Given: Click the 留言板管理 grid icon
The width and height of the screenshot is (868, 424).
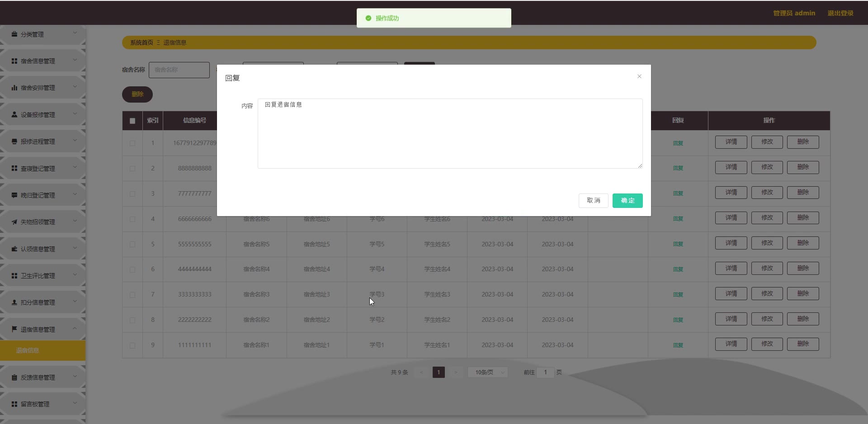Looking at the screenshot, I should coord(14,404).
